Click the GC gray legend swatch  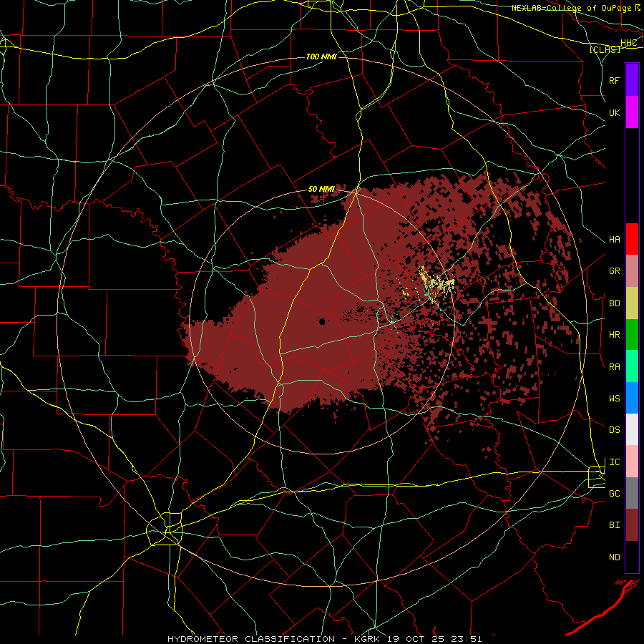click(632, 493)
